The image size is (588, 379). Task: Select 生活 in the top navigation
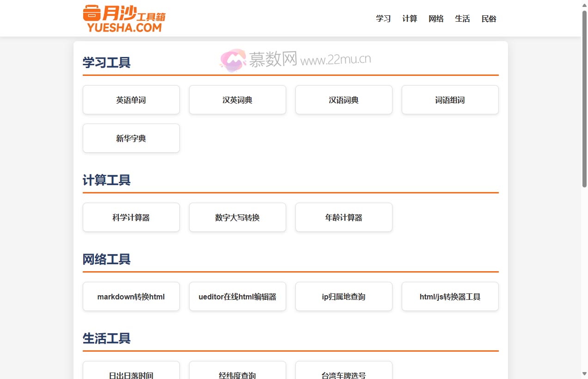click(x=462, y=19)
